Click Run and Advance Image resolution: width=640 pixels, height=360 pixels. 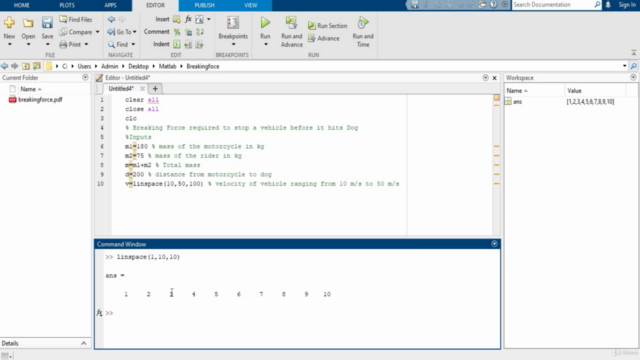tap(291, 32)
